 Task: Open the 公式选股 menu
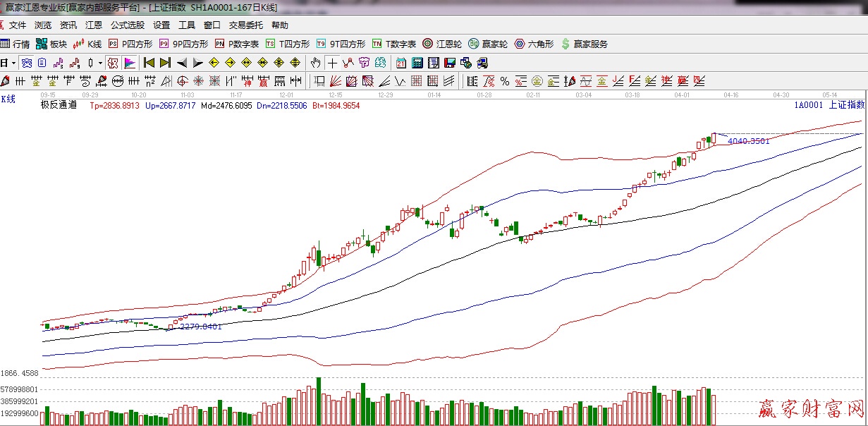coord(127,25)
